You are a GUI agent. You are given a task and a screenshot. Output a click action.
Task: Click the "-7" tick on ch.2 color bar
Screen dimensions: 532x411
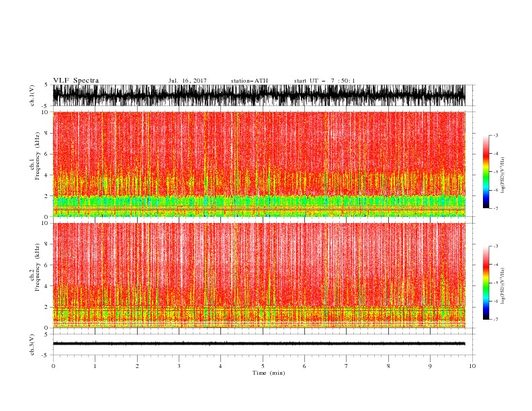click(x=496, y=320)
